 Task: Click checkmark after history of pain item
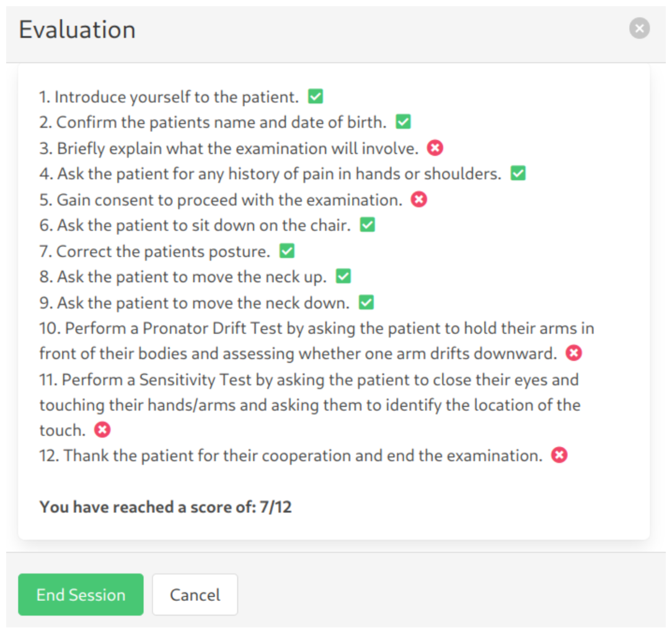click(x=518, y=174)
